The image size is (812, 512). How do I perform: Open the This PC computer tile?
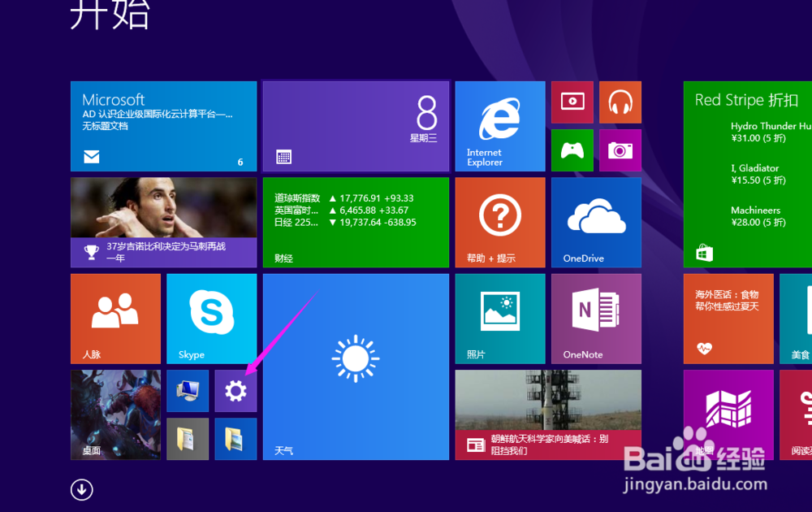(188, 391)
